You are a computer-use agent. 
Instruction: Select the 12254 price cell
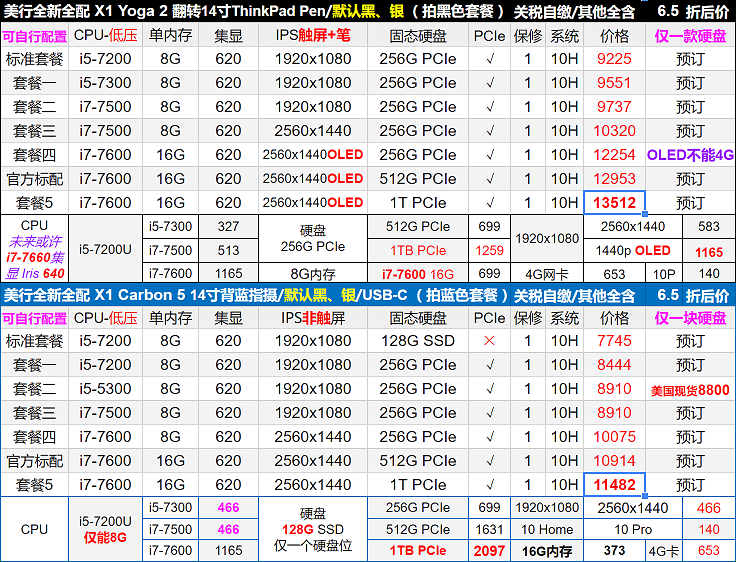[x=614, y=154]
